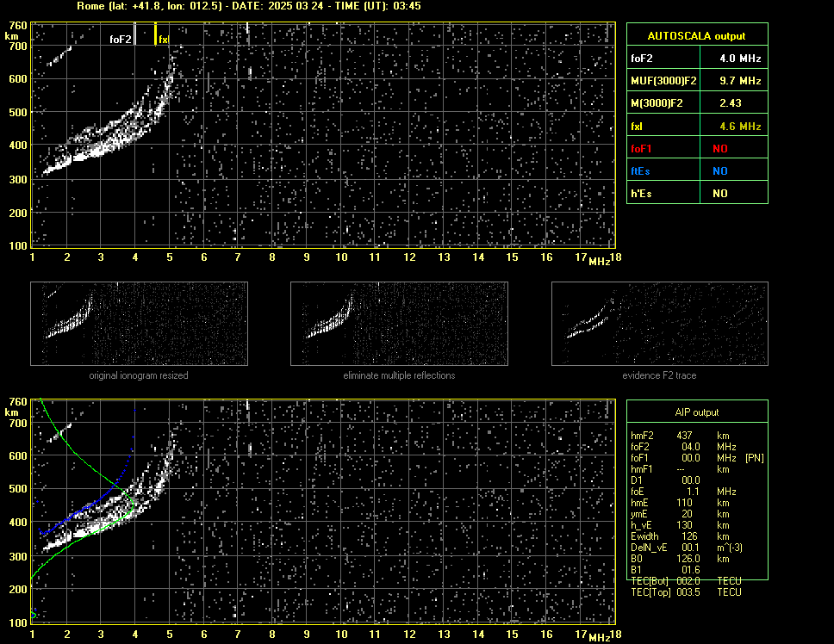Click the 'eliminate multiple reflections' caption
The image size is (834, 644).
(399, 375)
